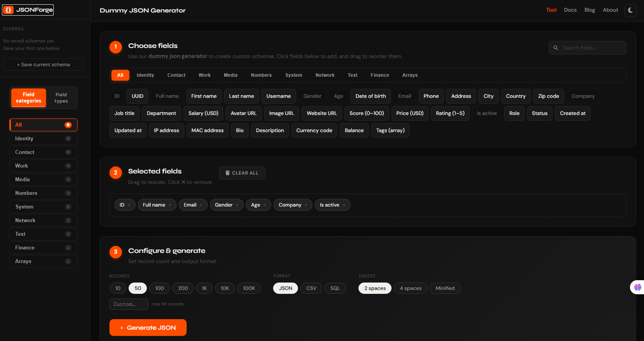Select 100 records option

click(159, 288)
